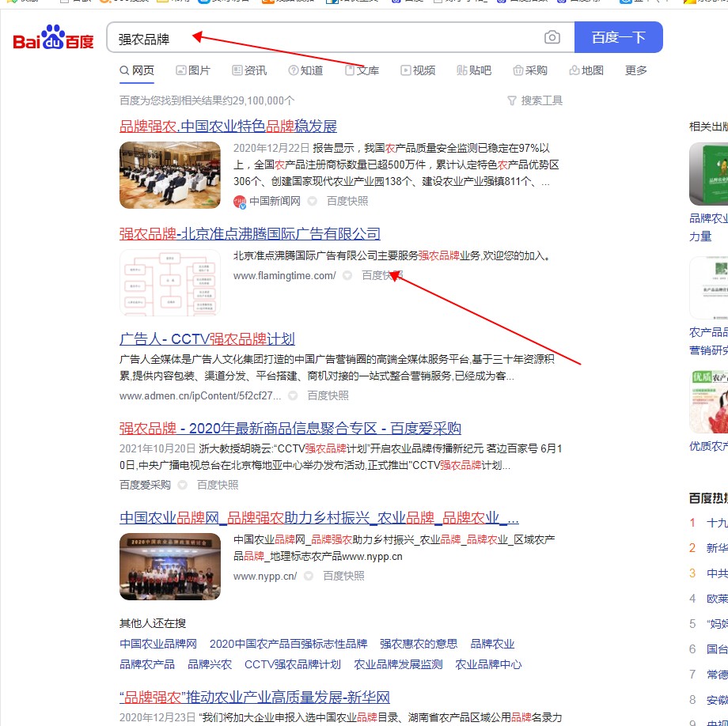Open result "品牌强农"推动农业产业高质量发展-新华网
The image size is (728, 726).
point(255,698)
